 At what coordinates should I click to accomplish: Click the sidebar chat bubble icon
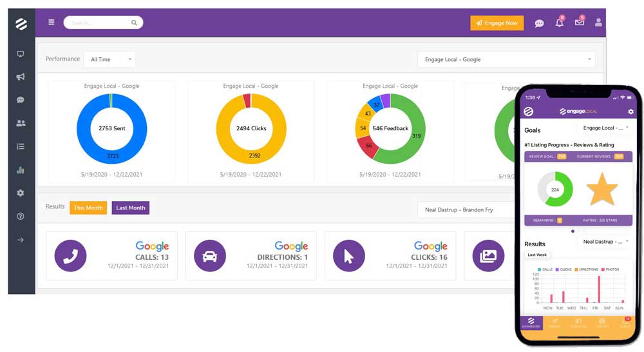pos(21,100)
